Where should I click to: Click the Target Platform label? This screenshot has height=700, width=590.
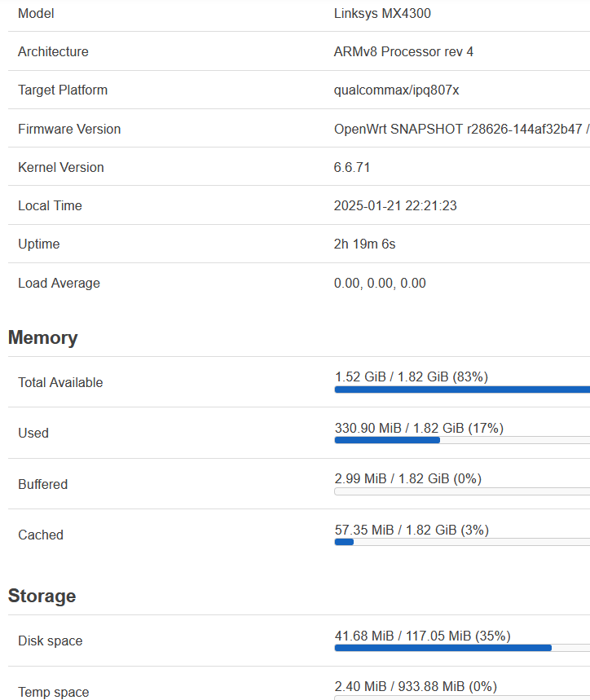63,90
